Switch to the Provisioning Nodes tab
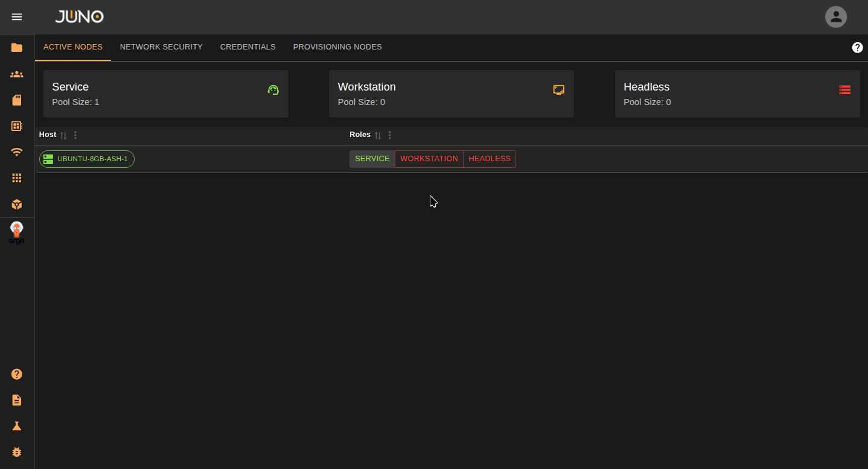 point(337,47)
